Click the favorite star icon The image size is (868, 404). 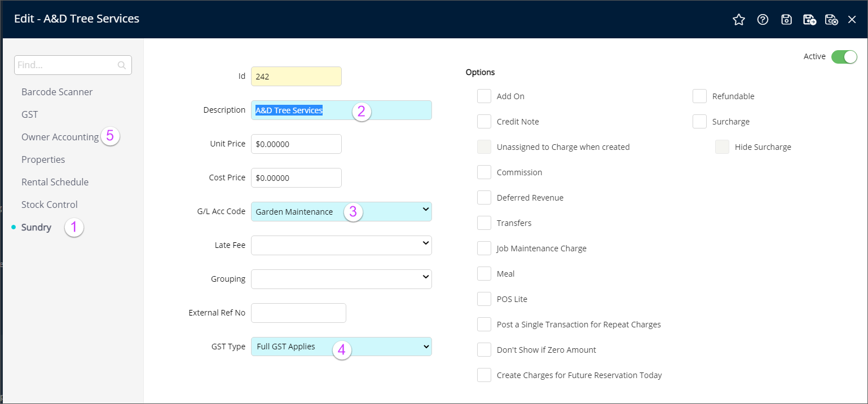point(738,20)
